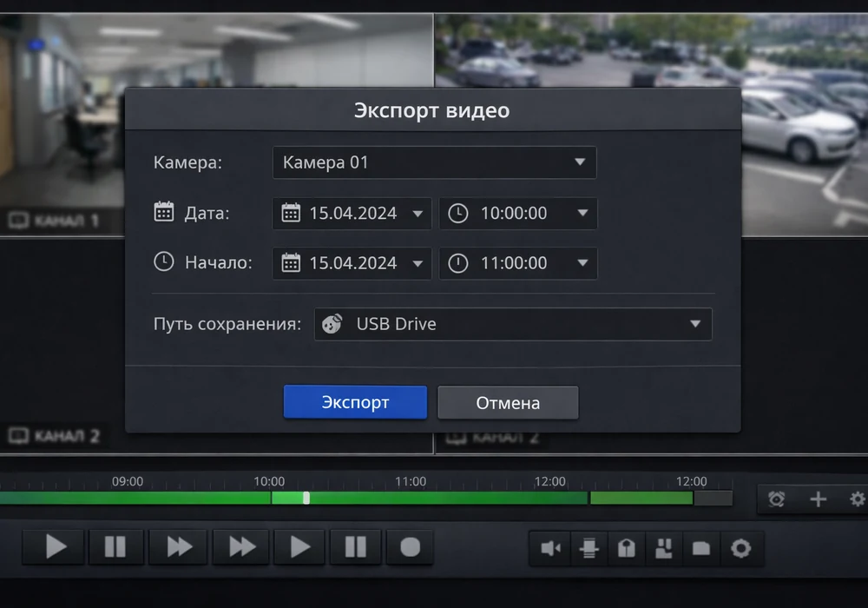Click the 11:00 mark on the timeline
This screenshot has height=608, width=868.
(x=411, y=482)
